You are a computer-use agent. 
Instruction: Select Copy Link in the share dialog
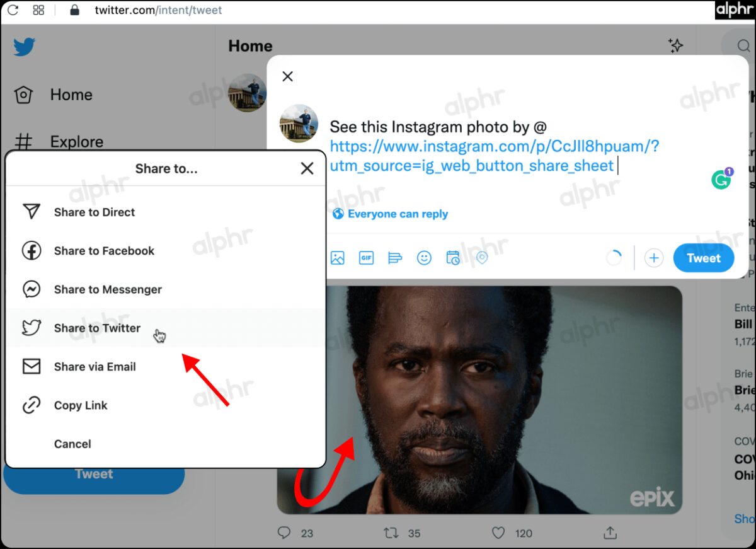point(79,405)
